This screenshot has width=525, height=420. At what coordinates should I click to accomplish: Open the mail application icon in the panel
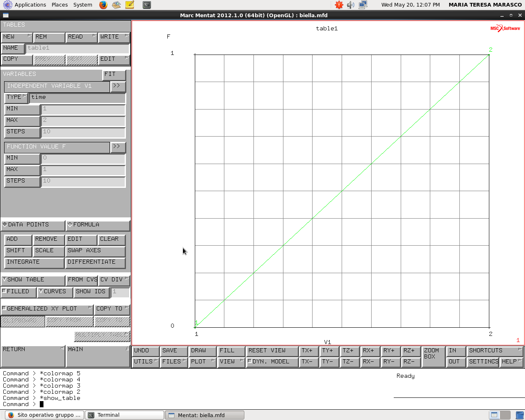tap(116, 5)
